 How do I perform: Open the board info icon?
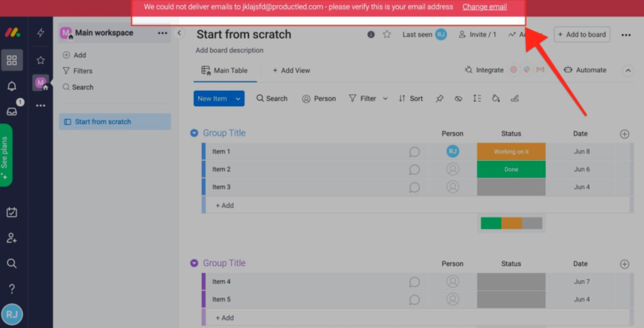tap(371, 35)
